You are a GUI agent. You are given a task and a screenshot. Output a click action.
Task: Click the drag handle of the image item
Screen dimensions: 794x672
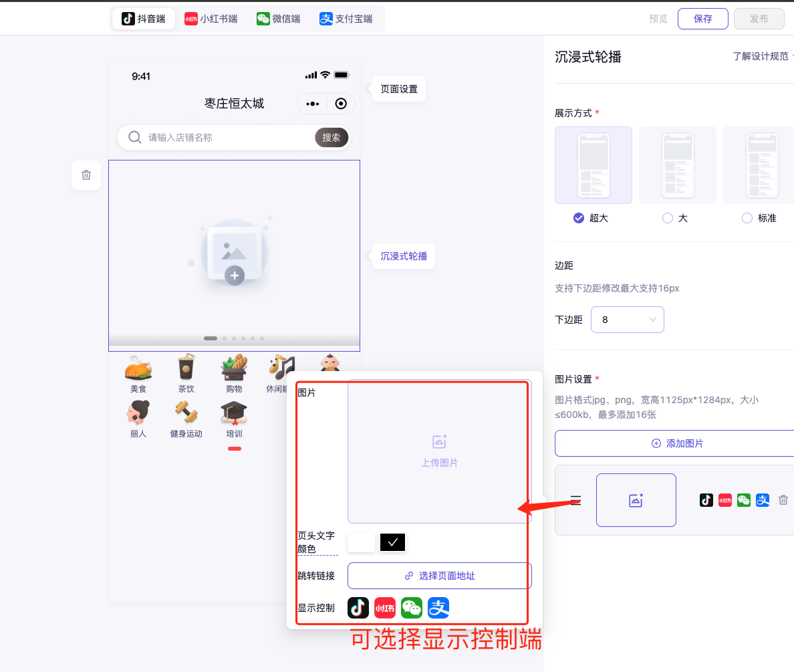575,500
